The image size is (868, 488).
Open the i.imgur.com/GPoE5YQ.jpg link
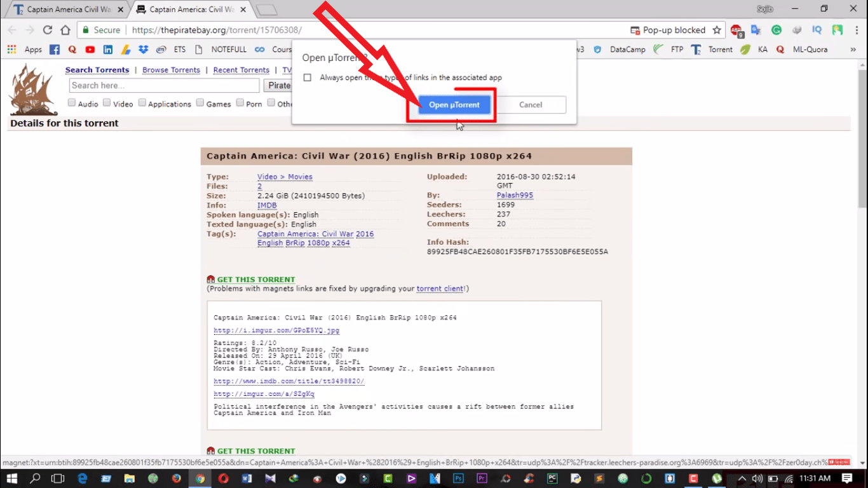coord(276,330)
